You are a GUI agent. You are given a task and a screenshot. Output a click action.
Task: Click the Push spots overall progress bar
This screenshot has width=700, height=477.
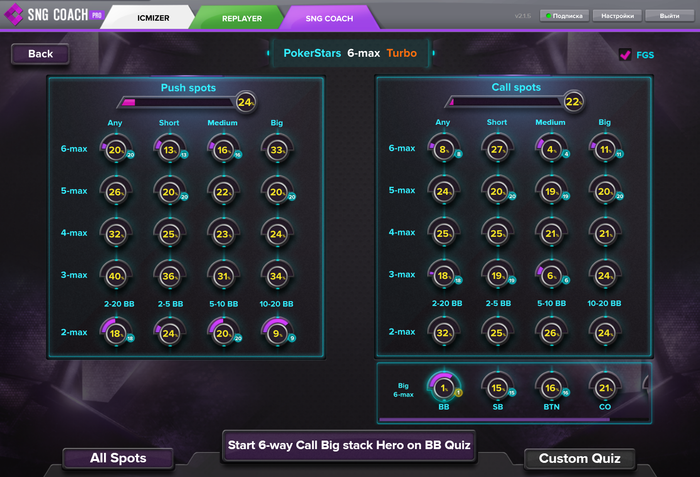point(177,102)
